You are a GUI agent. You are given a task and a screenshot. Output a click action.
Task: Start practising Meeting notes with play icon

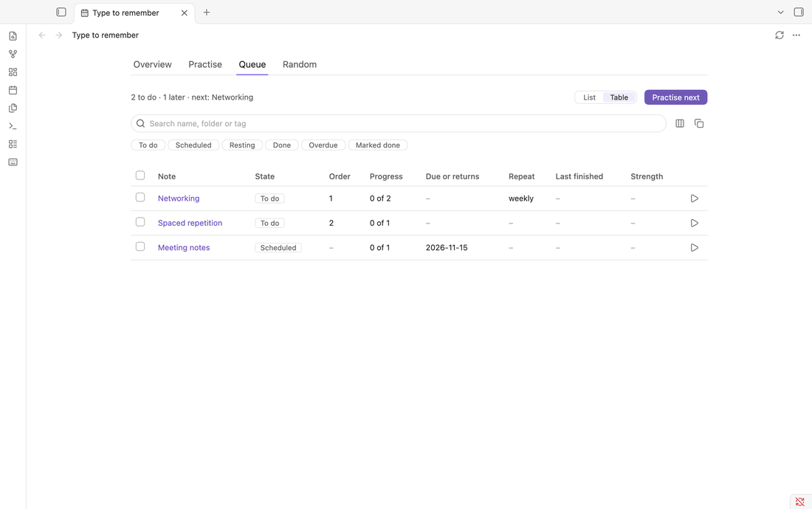tap(695, 248)
